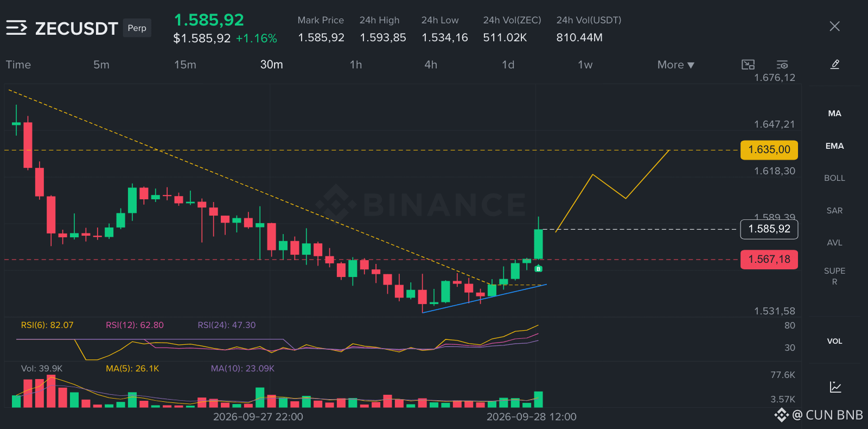Toggle the EMA indicator
Screen dimensions: 868x429
pos(834,146)
